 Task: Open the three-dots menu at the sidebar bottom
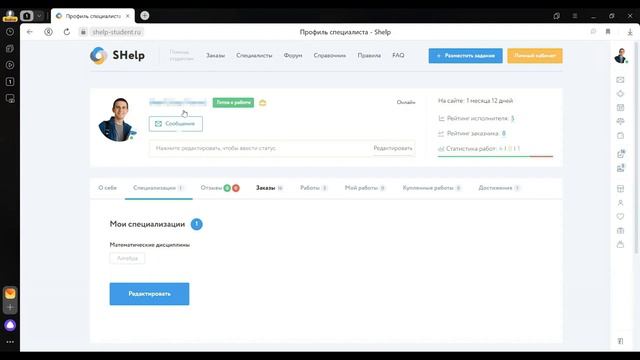pyautogui.click(x=10, y=342)
